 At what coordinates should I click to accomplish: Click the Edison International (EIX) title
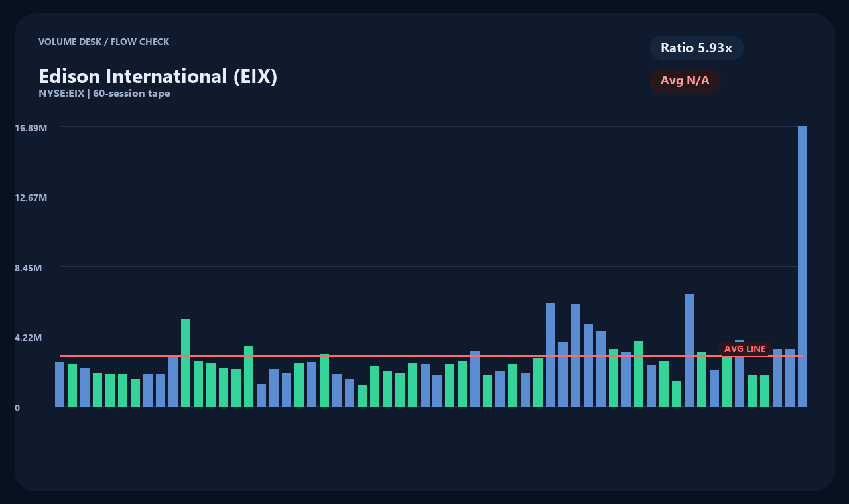point(158,76)
